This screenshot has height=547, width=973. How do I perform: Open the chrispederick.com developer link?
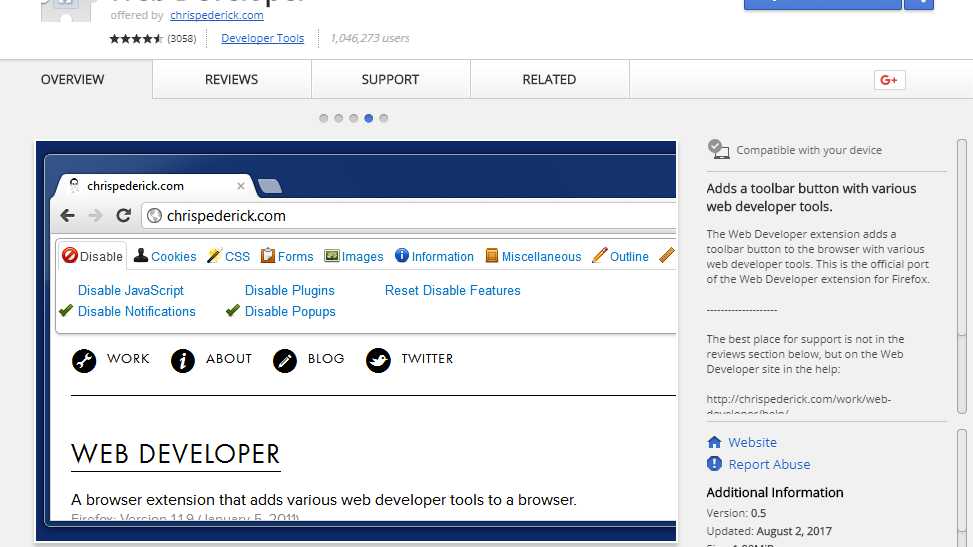217,15
